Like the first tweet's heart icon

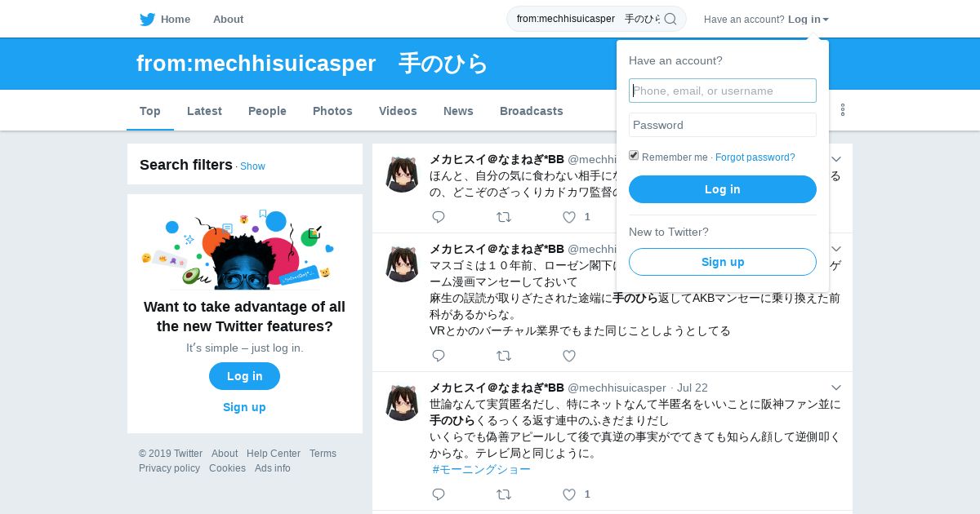[569, 217]
